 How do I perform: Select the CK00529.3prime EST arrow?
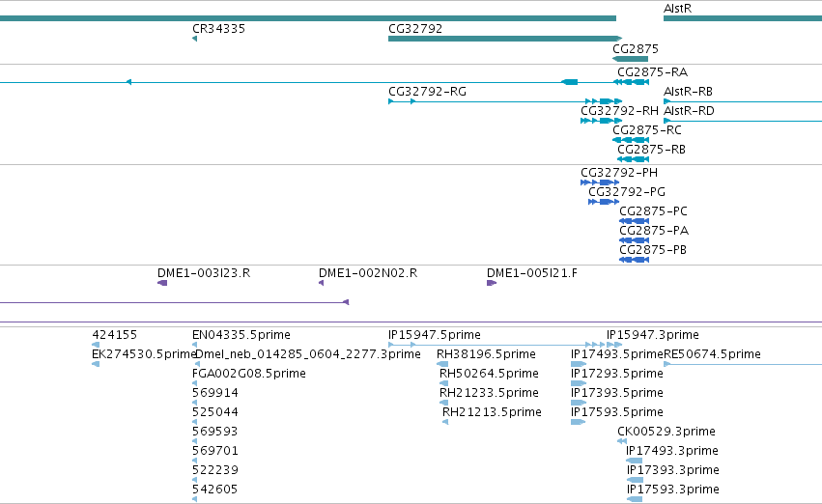[622, 441]
